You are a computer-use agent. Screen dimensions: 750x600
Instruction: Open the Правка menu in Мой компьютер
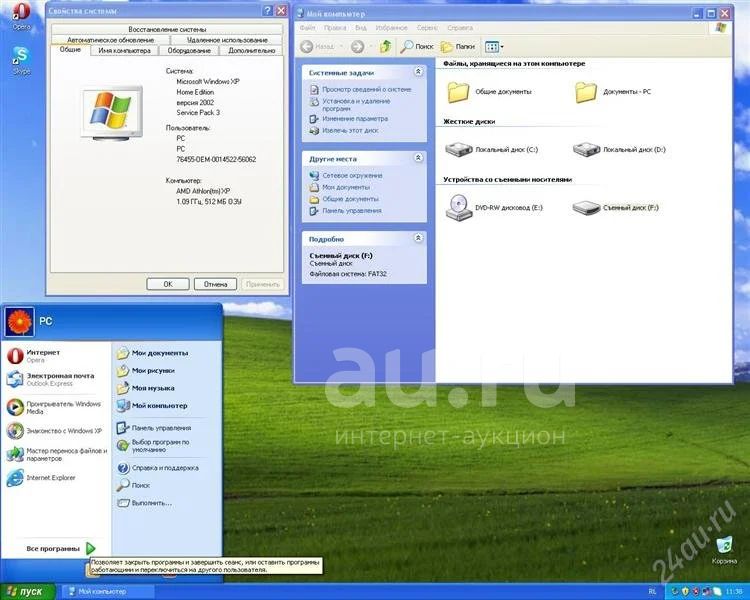click(335, 28)
